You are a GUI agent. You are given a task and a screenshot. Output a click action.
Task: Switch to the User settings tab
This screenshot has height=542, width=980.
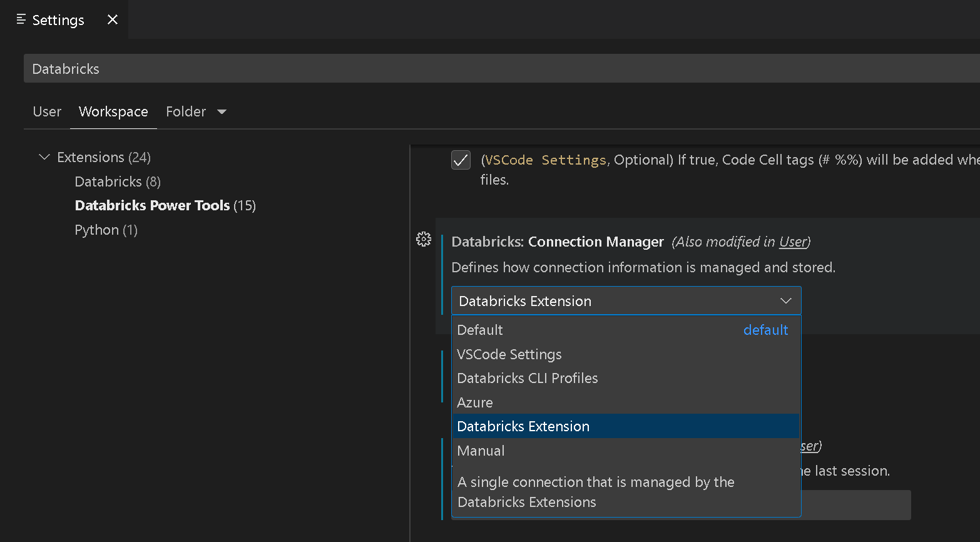pos(47,111)
